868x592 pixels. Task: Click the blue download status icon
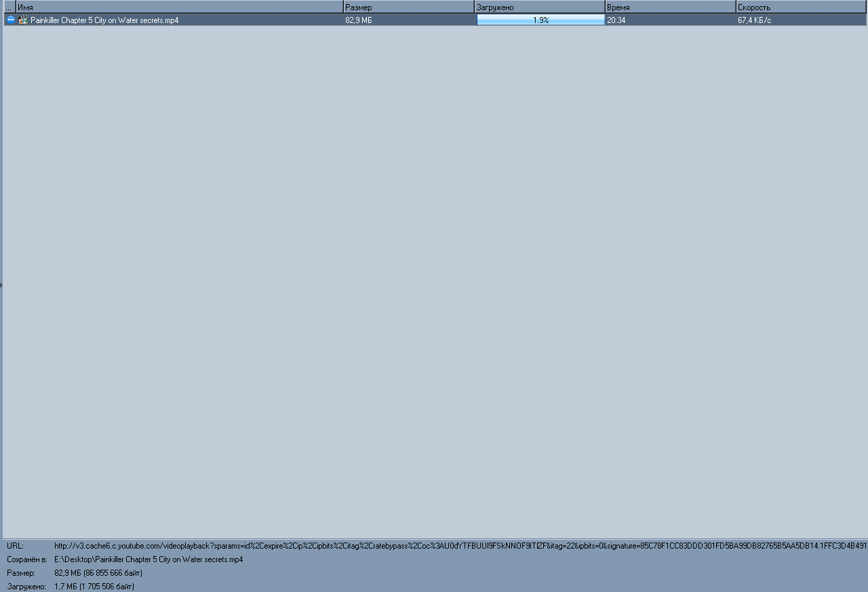[10, 20]
